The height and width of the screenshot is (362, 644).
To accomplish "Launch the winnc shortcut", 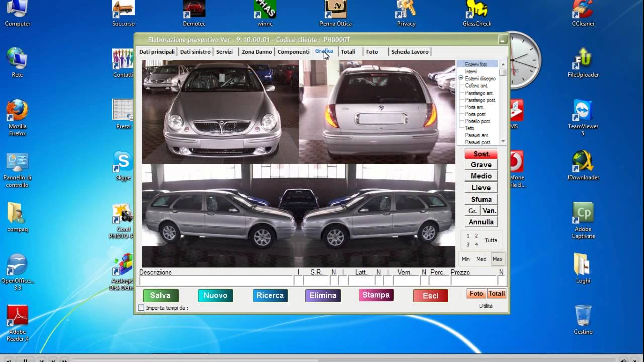I will 265,14.
